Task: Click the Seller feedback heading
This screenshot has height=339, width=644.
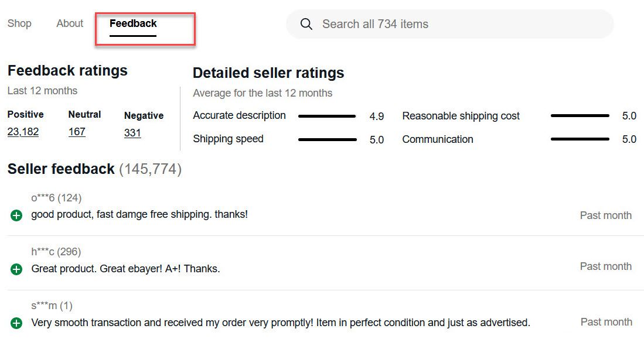Action: point(61,169)
